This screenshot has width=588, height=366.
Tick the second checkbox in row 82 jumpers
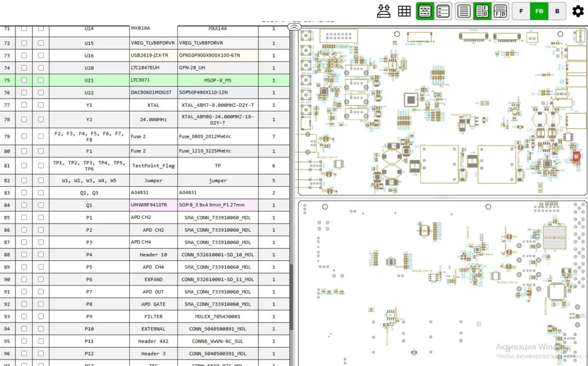[x=41, y=180]
